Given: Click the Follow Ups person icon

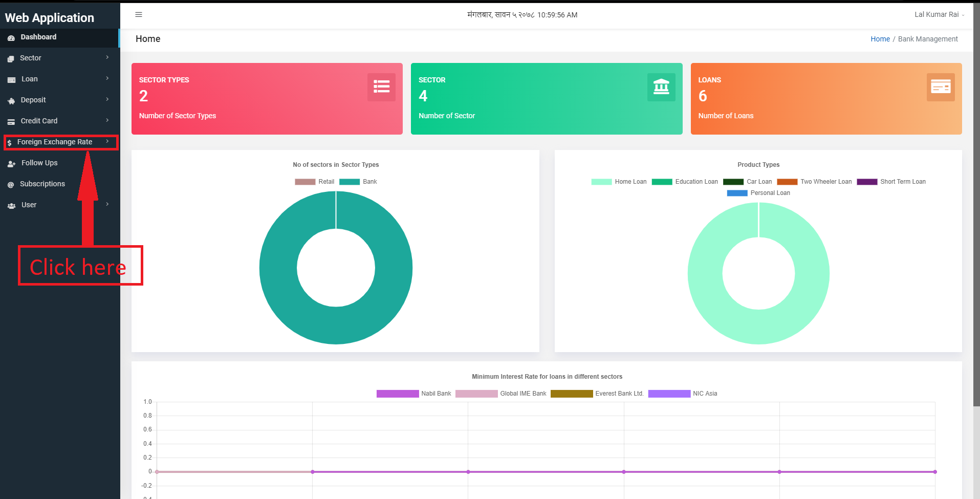Looking at the screenshot, I should (11, 164).
